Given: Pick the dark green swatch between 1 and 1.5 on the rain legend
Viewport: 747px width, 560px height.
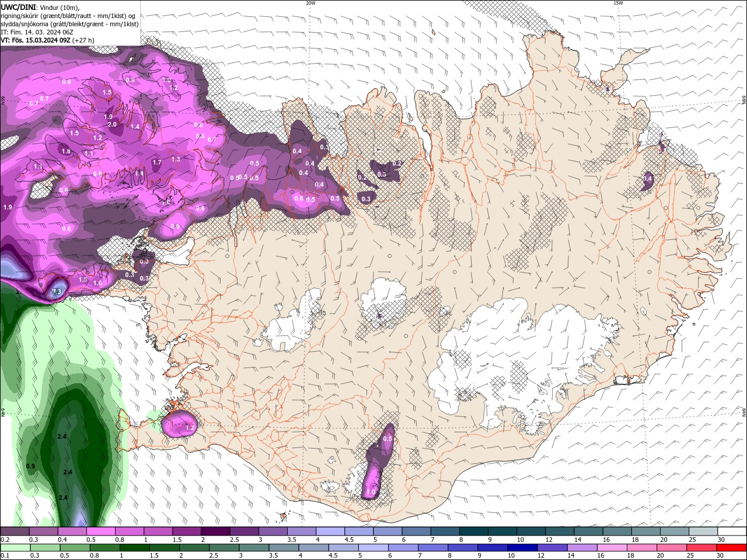Looking at the screenshot, I should [134, 548].
